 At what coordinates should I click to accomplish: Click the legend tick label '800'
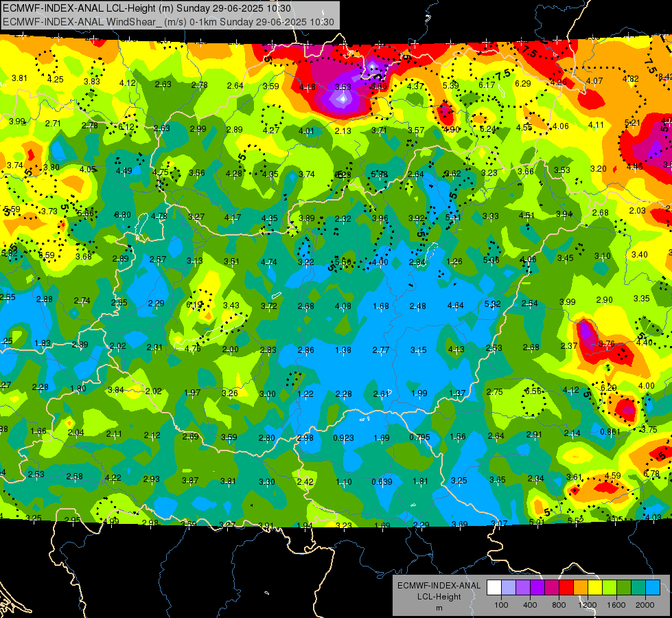tap(559, 605)
